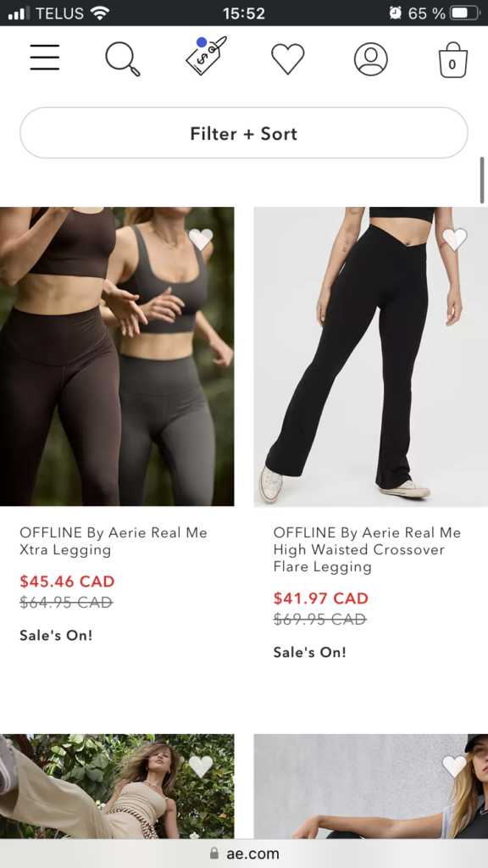This screenshot has width=488, height=868.
Task: Tap the battery status indicator
Action: coord(464,13)
